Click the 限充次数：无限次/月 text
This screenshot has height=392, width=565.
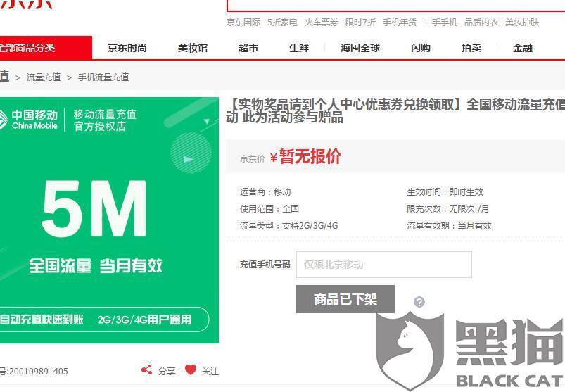[448, 208]
